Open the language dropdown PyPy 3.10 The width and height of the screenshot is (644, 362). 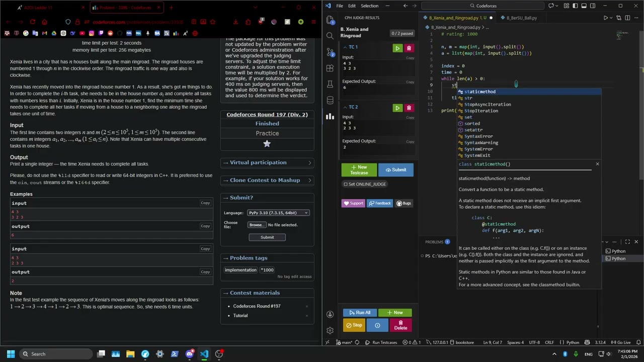tap(278, 213)
